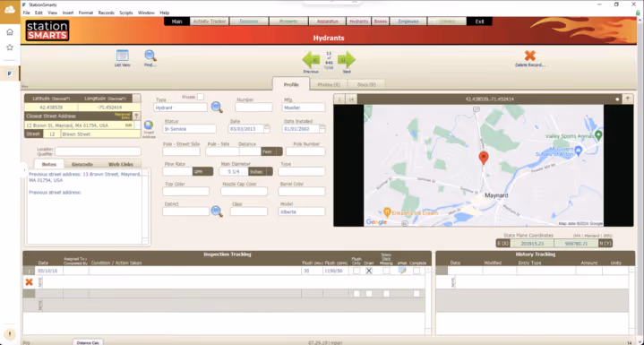The width and height of the screenshot is (644, 345).
Task: Open the Scripts menu
Action: pos(126,13)
